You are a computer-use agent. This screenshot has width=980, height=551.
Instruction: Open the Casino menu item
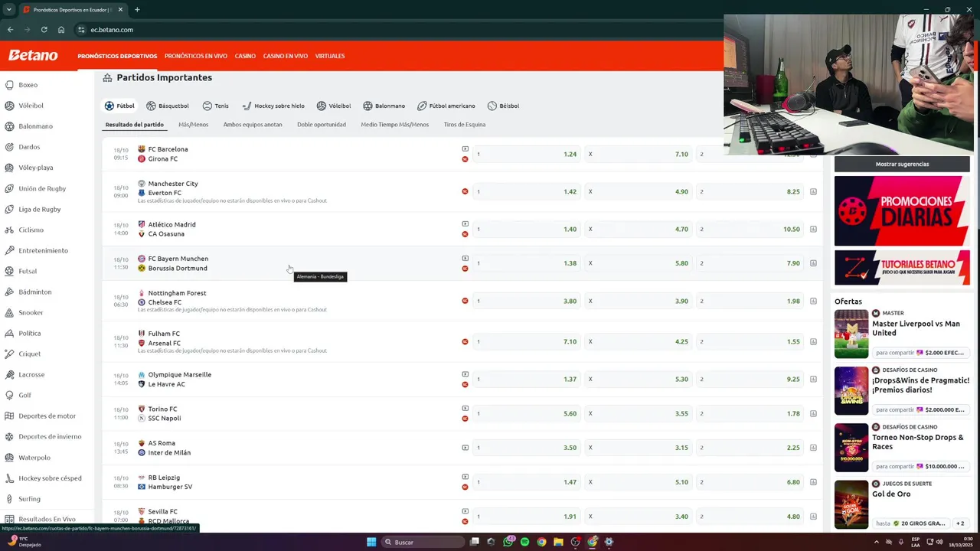[x=245, y=56]
